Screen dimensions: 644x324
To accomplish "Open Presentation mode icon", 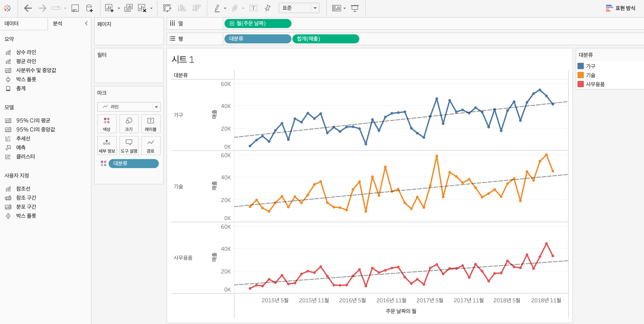I will (355, 8).
